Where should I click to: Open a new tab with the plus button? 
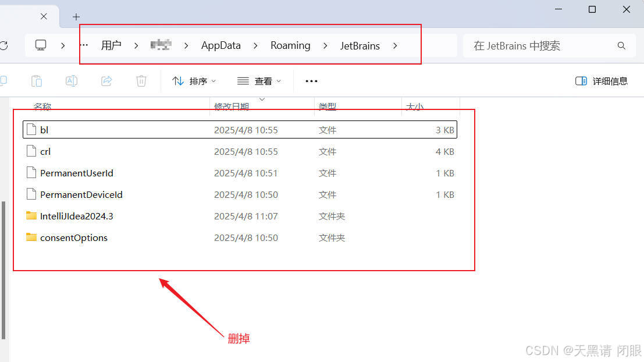(x=76, y=17)
